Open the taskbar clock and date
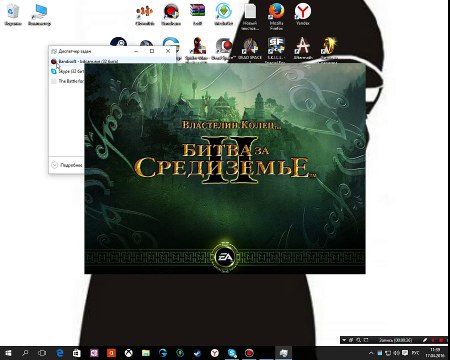Image resolution: width=450 pixels, height=360 pixels. (435, 353)
